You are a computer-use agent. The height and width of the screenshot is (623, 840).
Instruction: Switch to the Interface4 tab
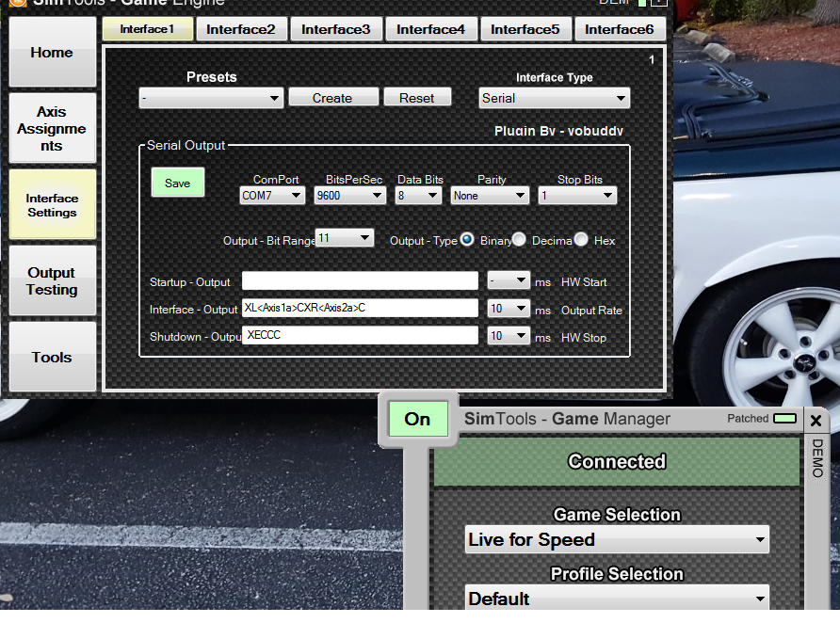(x=430, y=29)
